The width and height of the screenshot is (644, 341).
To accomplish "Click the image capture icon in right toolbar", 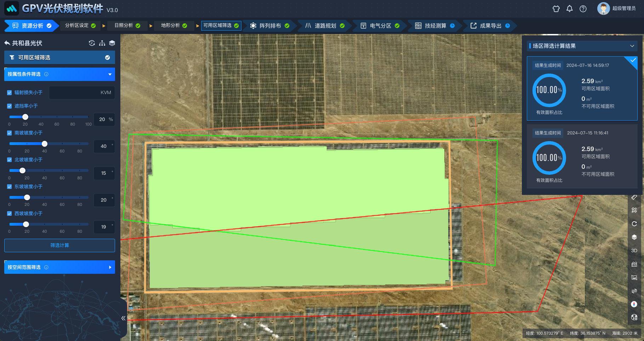I will coord(634,277).
